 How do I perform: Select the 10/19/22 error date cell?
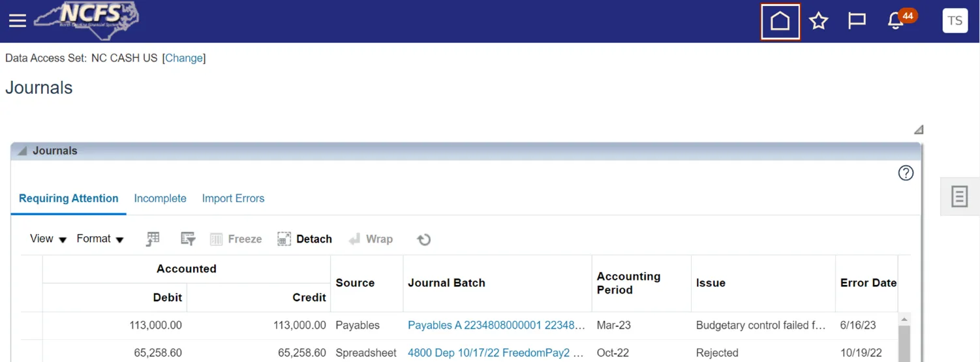tap(861, 353)
